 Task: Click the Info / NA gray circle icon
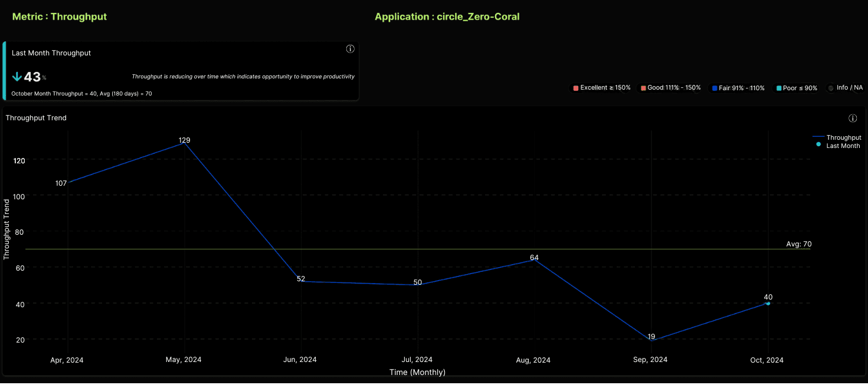click(x=831, y=87)
